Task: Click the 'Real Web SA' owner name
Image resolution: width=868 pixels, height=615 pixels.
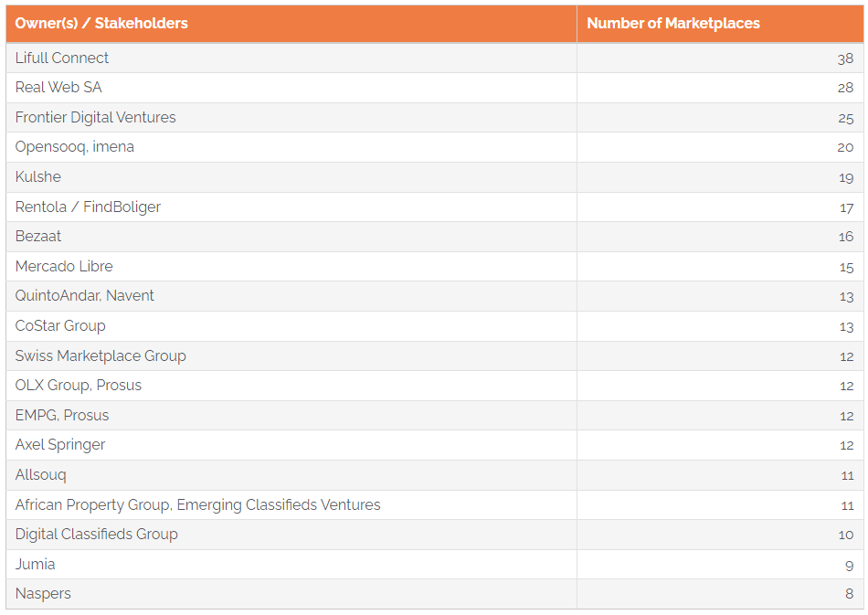Action: pos(58,88)
